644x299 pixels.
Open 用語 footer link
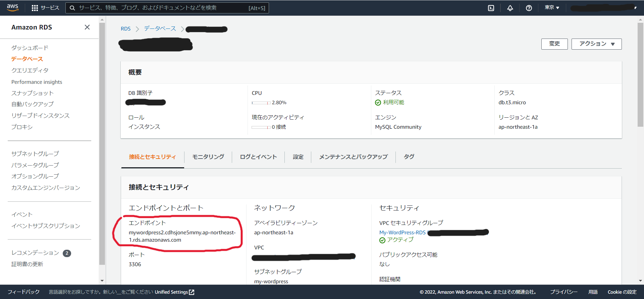(x=593, y=292)
